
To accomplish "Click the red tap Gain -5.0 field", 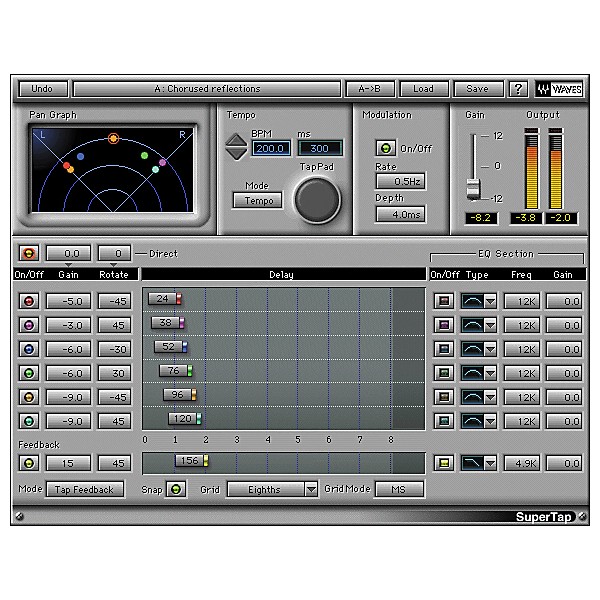I will click(69, 302).
